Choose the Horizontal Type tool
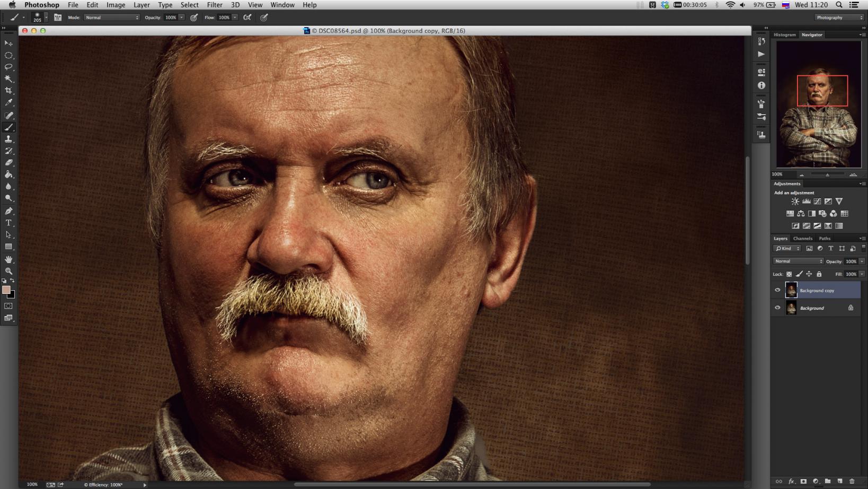 click(x=8, y=223)
